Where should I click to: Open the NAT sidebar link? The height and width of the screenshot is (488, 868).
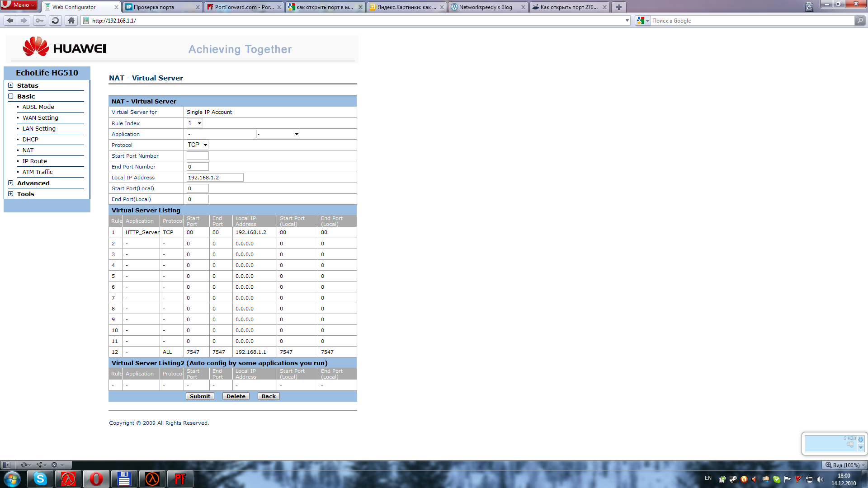click(28, 150)
